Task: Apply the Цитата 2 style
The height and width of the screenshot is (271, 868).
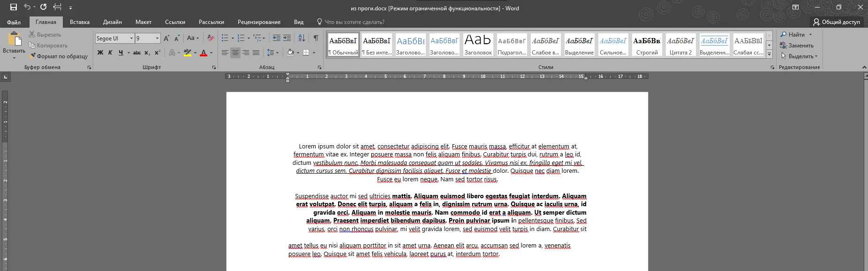Action: tap(680, 45)
